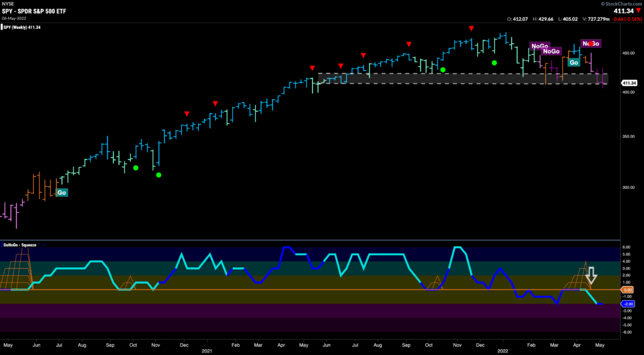Select the green dot marker at October 2021
Screen dimensions: 644x355
(x=443, y=70)
